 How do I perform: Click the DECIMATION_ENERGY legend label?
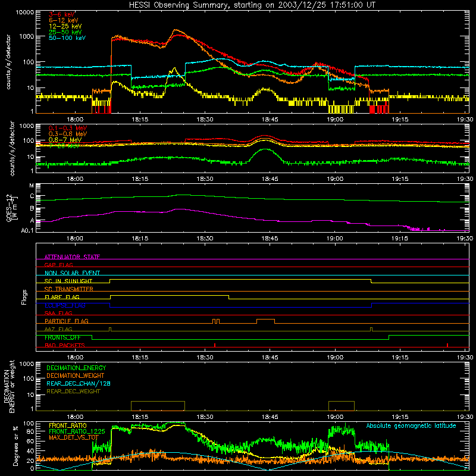(x=76, y=368)
